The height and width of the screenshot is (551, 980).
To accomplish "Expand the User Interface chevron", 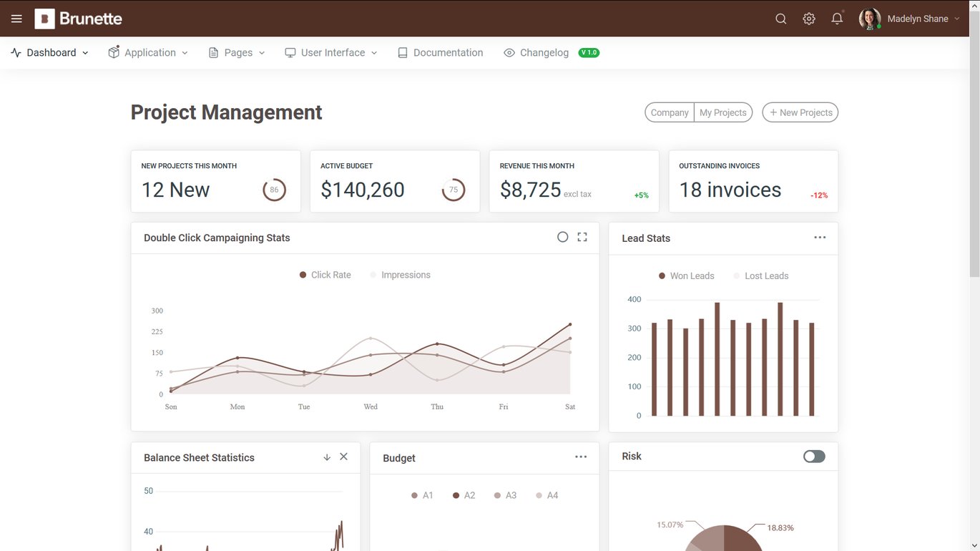I will 374,53.
